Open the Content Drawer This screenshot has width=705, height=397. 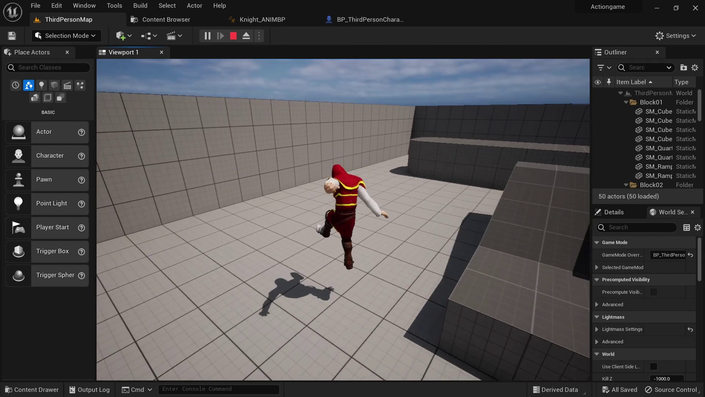tap(32, 390)
